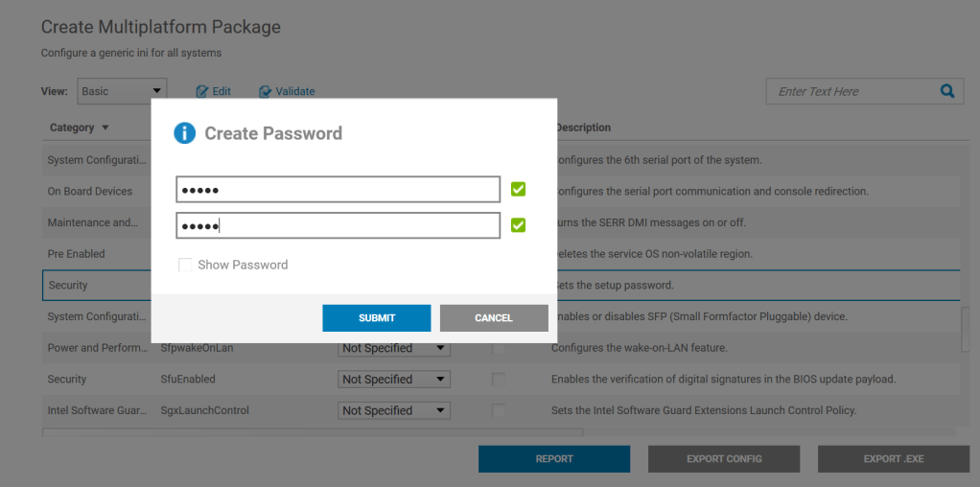This screenshot has height=487, width=980.
Task: Open the View Basic dropdown
Action: click(122, 91)
